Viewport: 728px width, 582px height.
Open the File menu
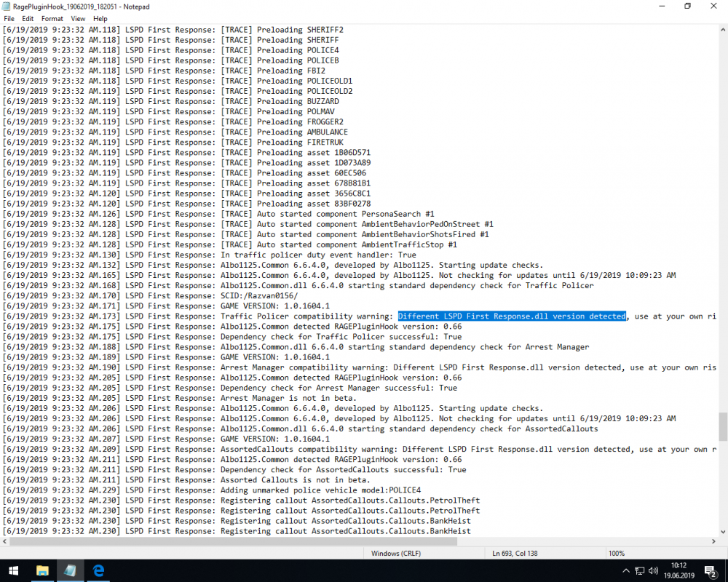(x=9, y=19)
